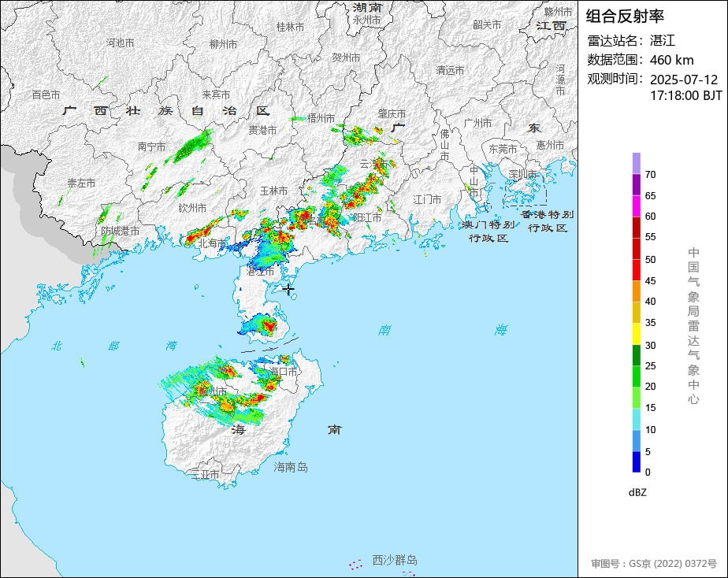This screenshot has height=578, width=728.
Task: Click the 贺州市 map label
Action: pos(346,57)
